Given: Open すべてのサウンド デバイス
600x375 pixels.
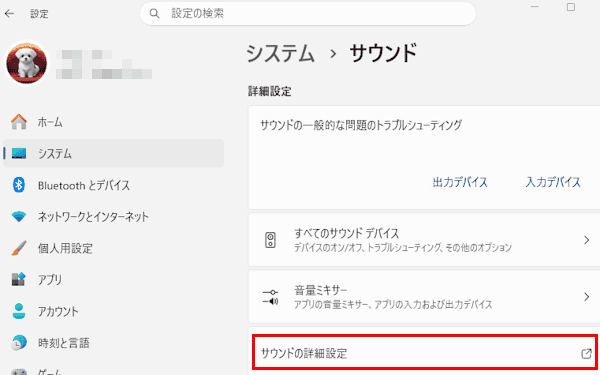Looking at the screenshot, I should (424, 240).
